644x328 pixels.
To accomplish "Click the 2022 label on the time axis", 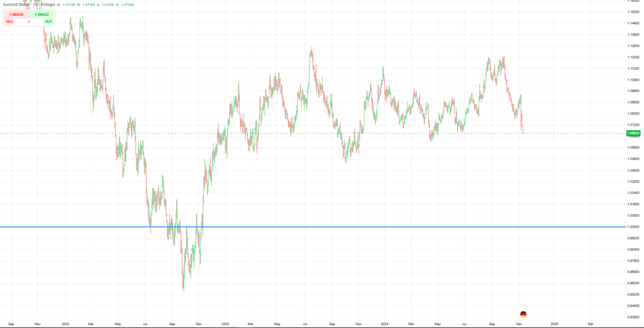I will point(64,323).
